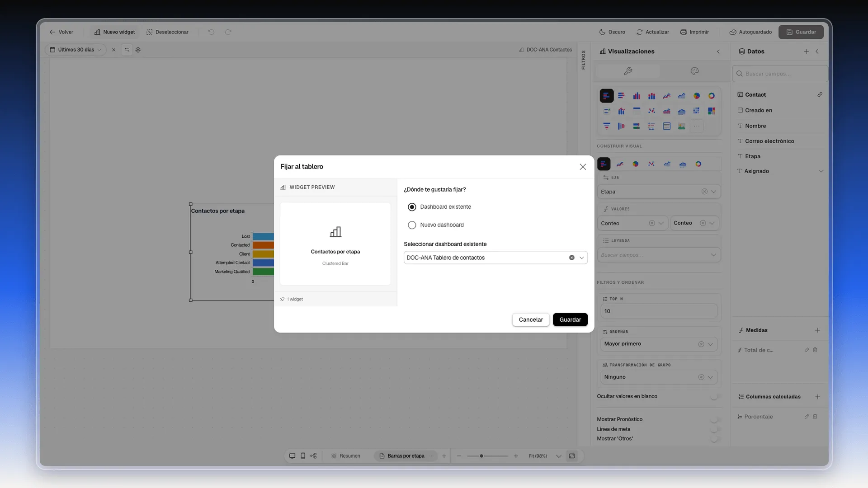Select the Dashboard existente radio option

point(412,207)
